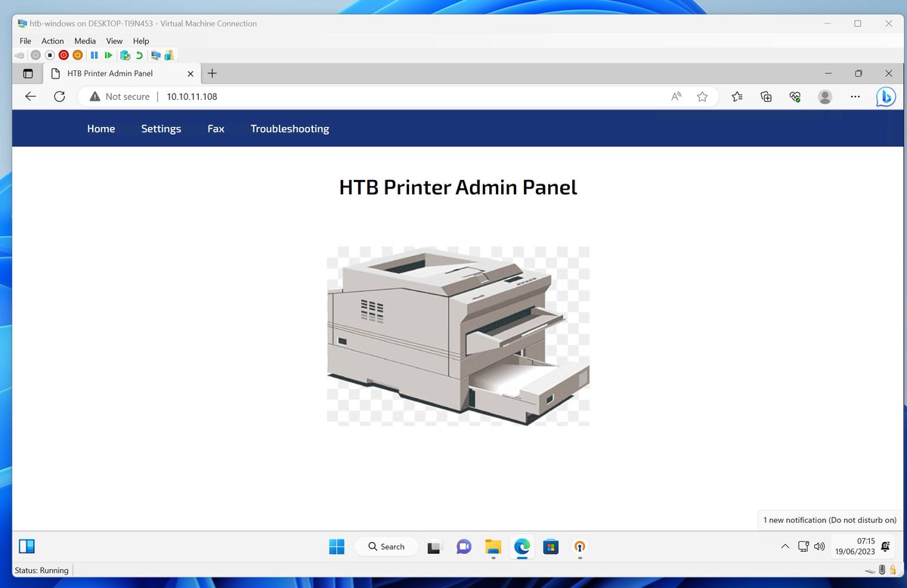This screenshot has height=588, width=907.
Task: Open File Explorer from taskbar
Action: [493, 546]
